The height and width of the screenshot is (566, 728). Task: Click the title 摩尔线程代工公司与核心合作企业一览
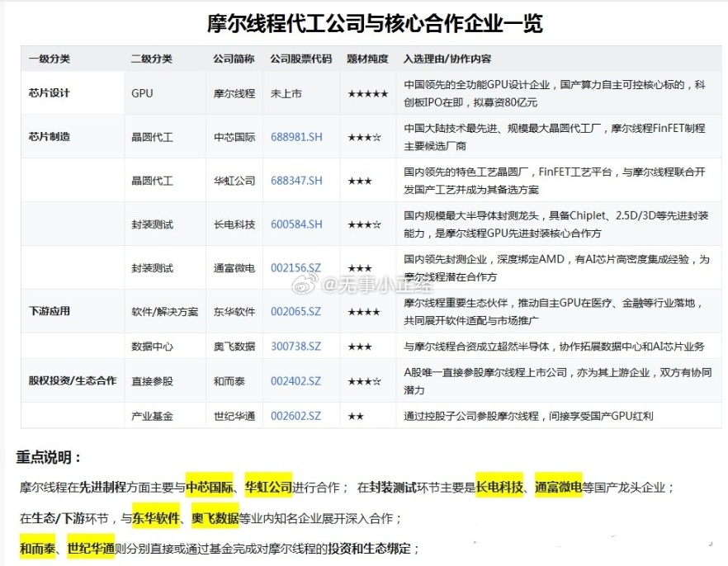[375, 23]
